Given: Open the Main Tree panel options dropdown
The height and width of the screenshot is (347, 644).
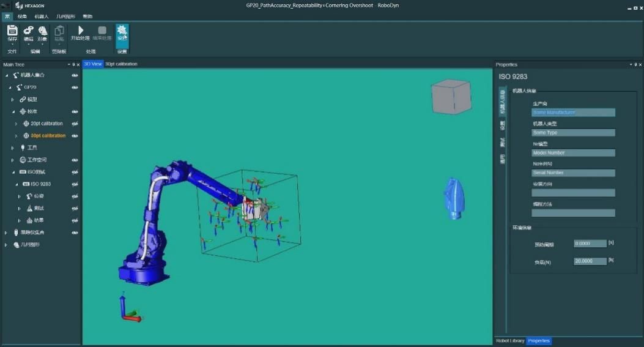Looking at the screenshot, I should [69, 64].
